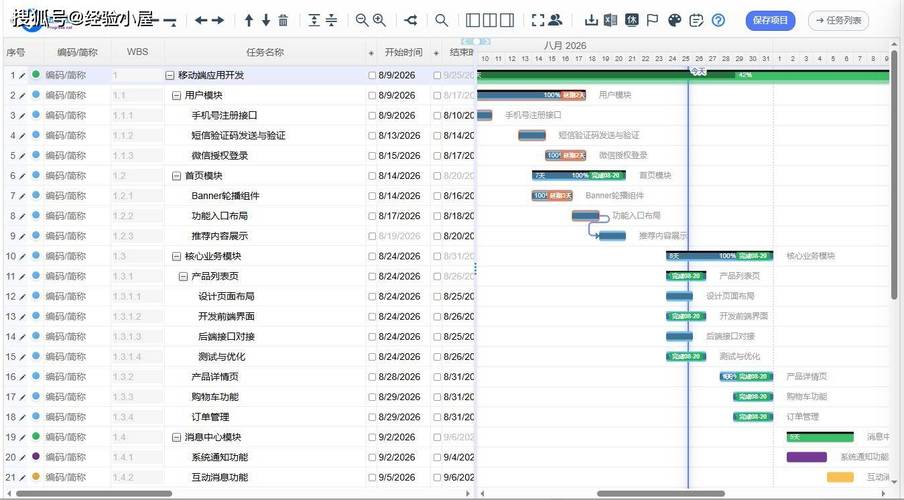
Task: Collapse the 消息中心模块 group
Action: pos(176,437)
